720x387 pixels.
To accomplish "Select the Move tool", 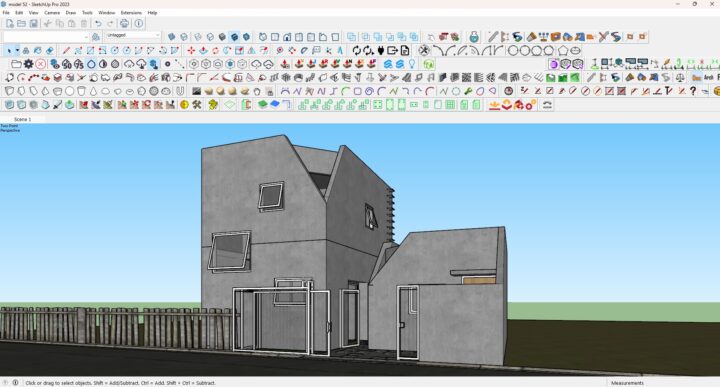I will pos(191,50).
